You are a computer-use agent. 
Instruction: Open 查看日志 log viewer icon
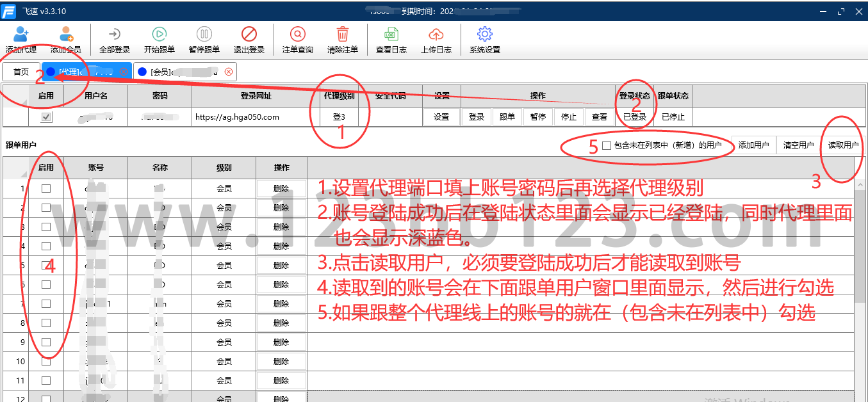click(x=391, y=35)
